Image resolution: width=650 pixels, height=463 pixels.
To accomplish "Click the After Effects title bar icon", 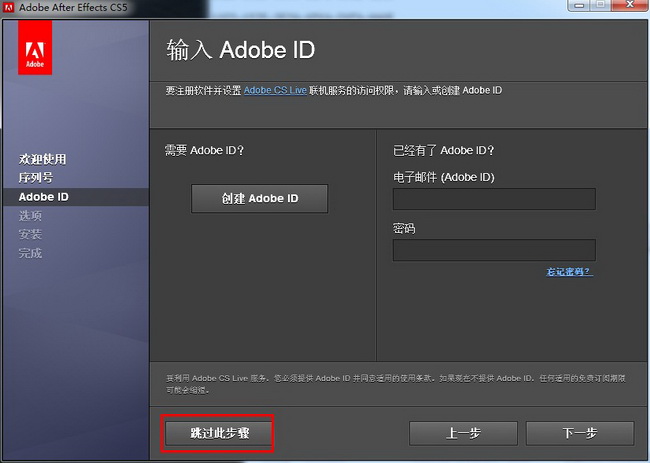I will [x=8, y=7].
